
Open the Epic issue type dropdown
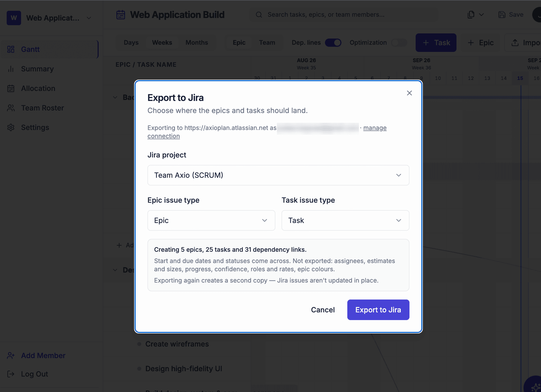point(211,220)
